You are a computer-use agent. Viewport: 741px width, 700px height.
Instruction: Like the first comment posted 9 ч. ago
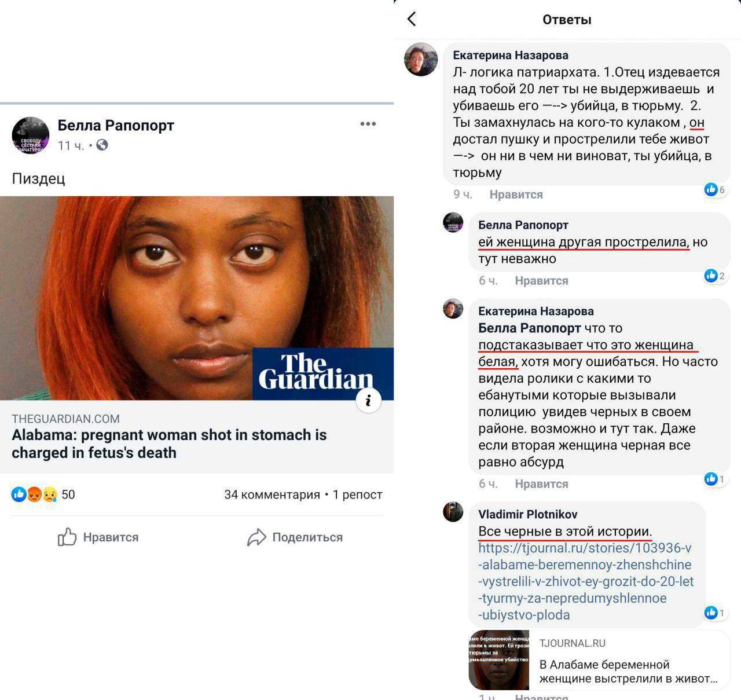pyautogui.click(x=516, y=195)
